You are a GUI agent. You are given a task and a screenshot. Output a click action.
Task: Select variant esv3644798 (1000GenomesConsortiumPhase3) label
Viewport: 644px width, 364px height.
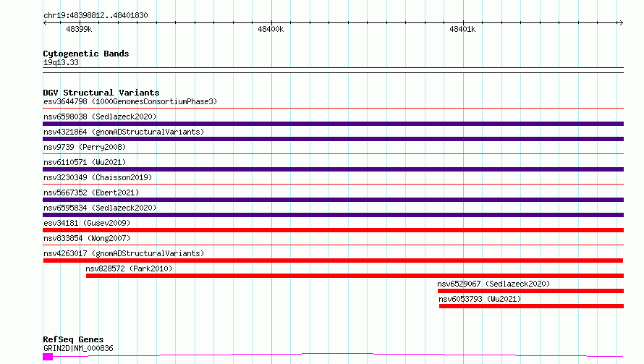click(130, 101)
